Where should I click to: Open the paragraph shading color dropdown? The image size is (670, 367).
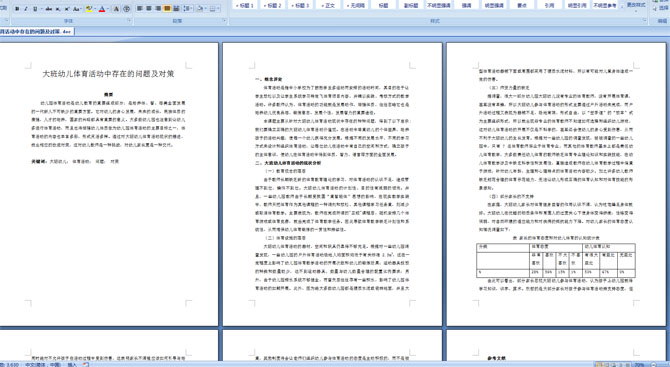tap(205, 9)
